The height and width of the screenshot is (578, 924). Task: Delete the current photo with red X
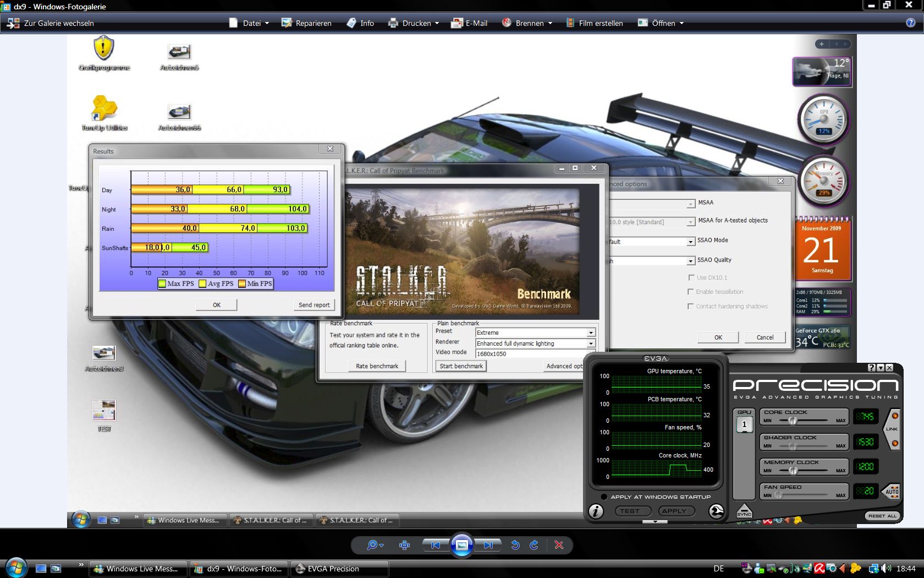pyautogui.click(x=559, y=545)
